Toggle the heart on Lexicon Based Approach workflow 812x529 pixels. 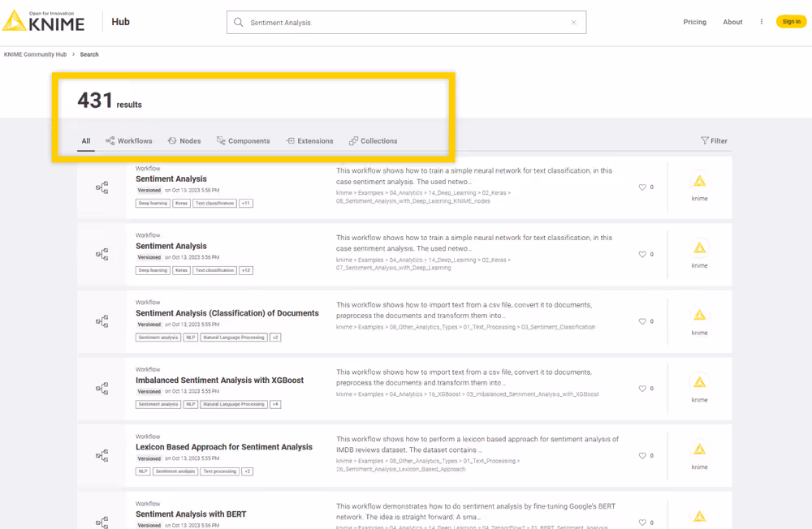[642, 455]
